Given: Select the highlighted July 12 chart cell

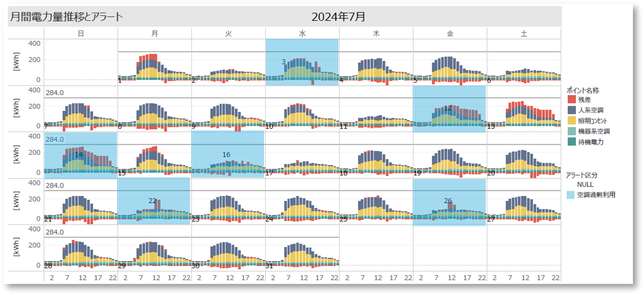Looking at the screenshot, I should [449, 109].
